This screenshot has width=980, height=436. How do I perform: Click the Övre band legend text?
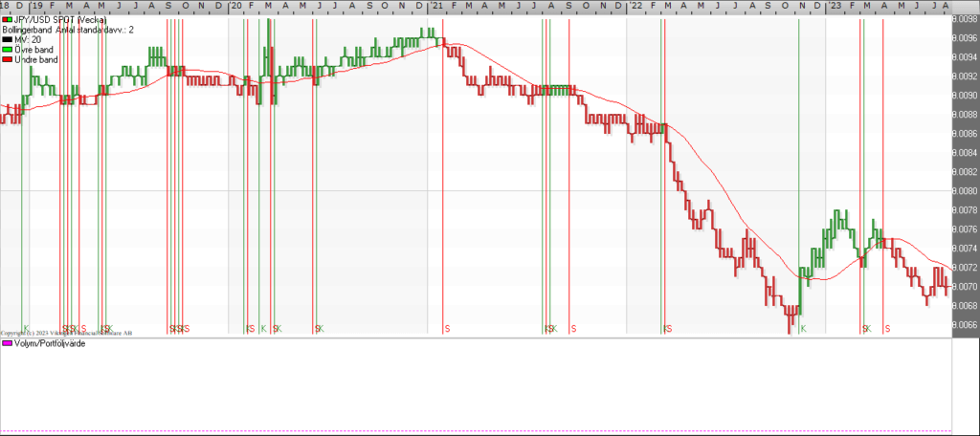tap(33, 50)
